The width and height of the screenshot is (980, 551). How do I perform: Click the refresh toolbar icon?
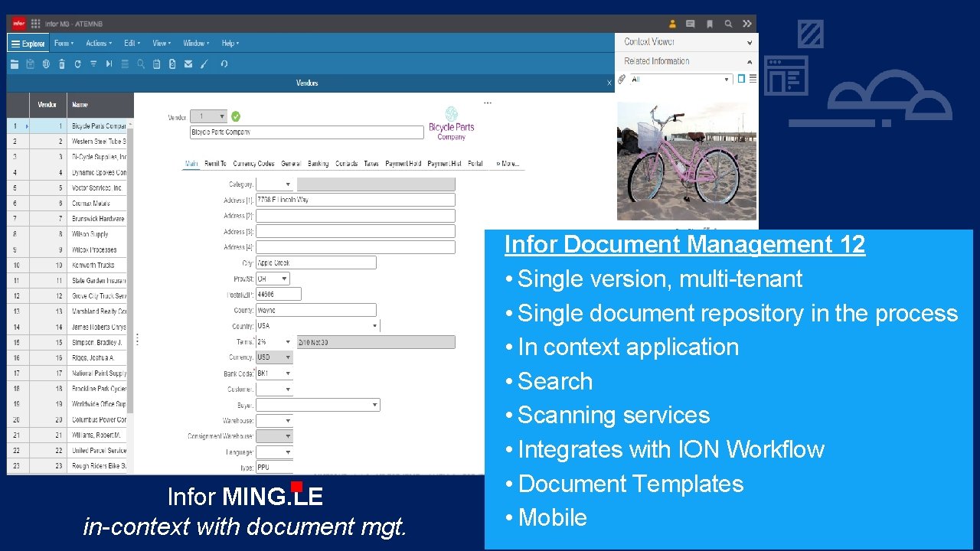pyautogui.click(x=77, y=64)
